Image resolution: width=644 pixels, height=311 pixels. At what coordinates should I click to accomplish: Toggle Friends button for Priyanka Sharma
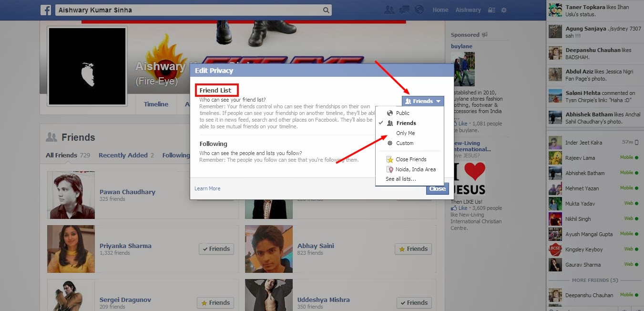coord(216,249)
